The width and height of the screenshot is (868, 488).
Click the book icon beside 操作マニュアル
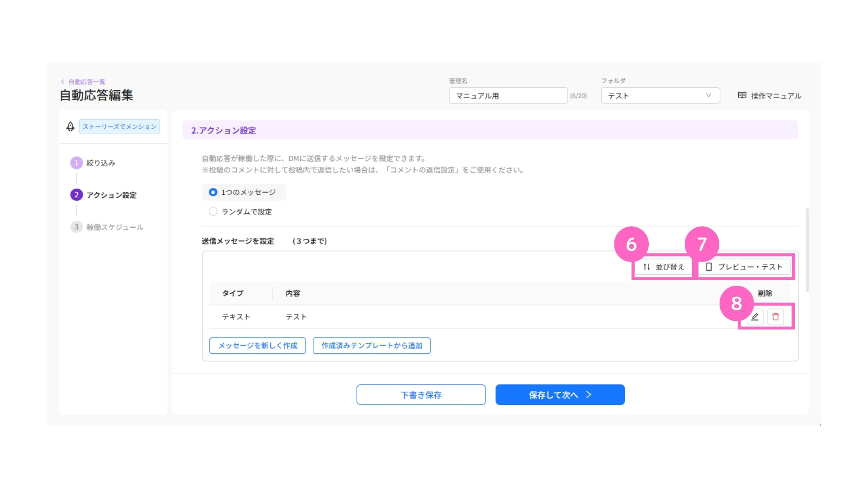(x=742, y=95)
